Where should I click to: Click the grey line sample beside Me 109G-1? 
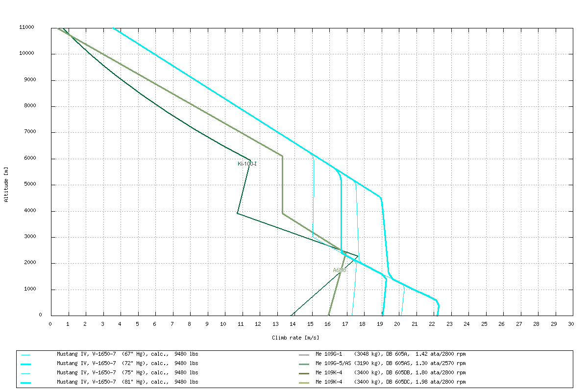click(304, 355)
